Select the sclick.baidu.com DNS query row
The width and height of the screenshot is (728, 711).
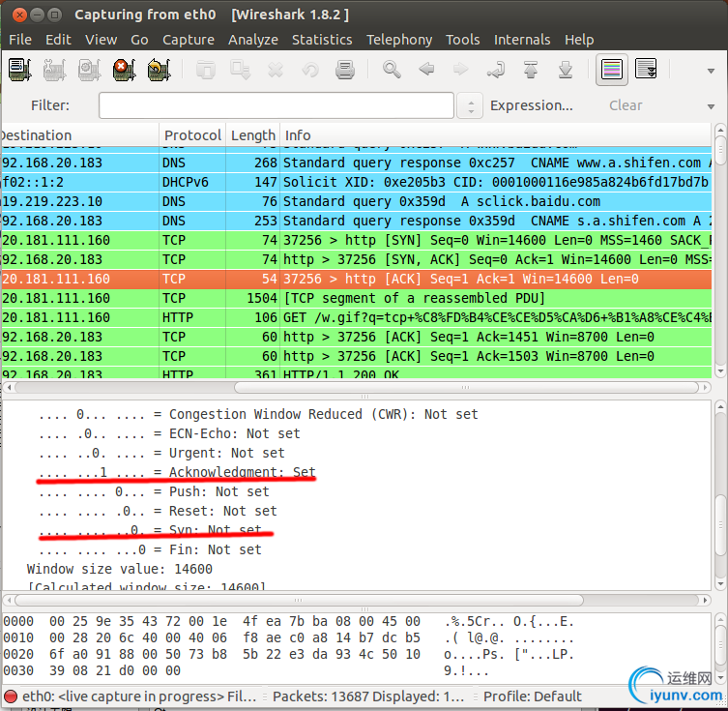(357, 201)
